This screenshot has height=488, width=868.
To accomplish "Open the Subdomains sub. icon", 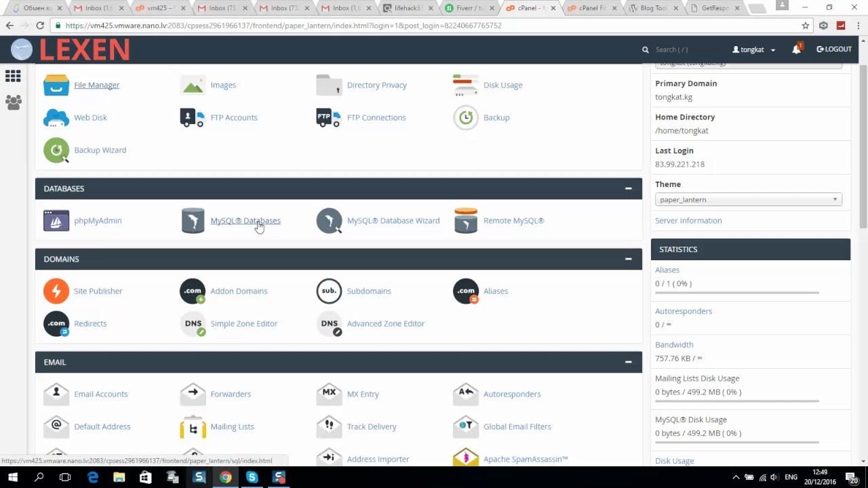I will tap(329, 291).
